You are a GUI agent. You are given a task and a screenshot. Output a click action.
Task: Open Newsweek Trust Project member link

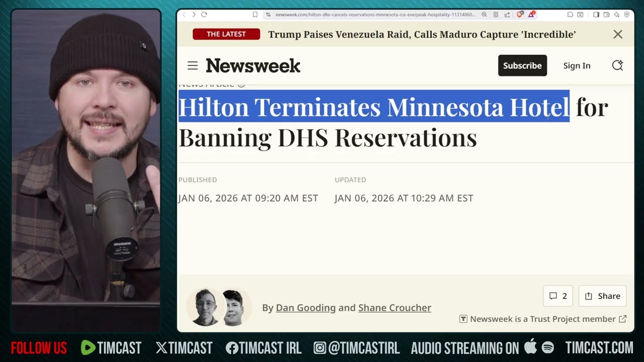tap(543, 319)
